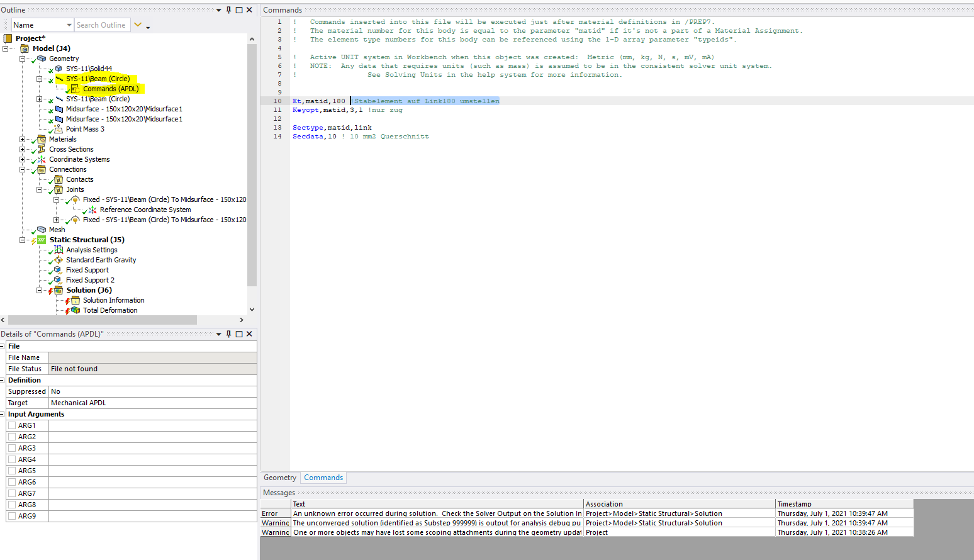Tick the ARG8 input argument box
The height and width of the screenshot is (560, 974).
[12, 505]
